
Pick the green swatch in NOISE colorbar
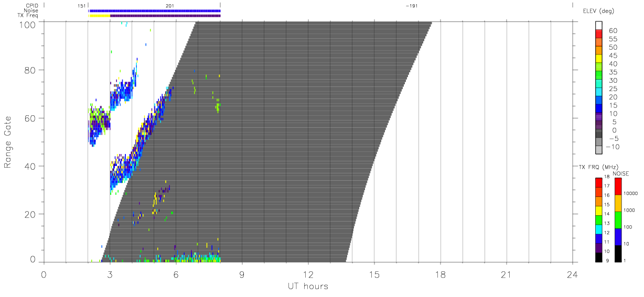[x=618, y=220]
